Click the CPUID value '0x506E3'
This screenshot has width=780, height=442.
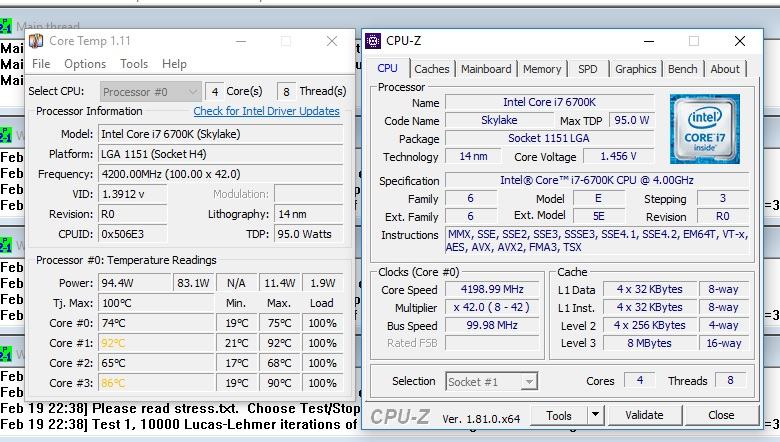coord(132,234)
